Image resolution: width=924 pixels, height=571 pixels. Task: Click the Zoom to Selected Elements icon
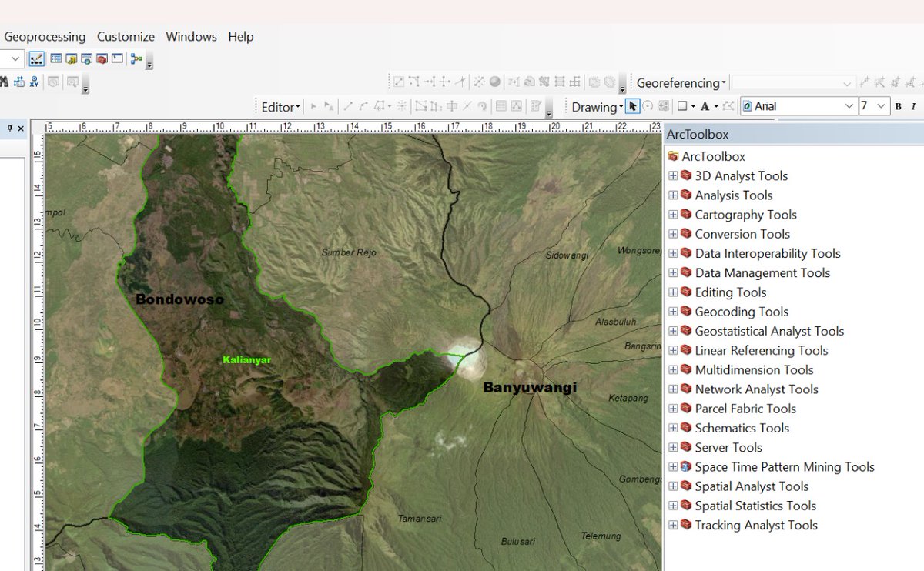coord(663,106)
